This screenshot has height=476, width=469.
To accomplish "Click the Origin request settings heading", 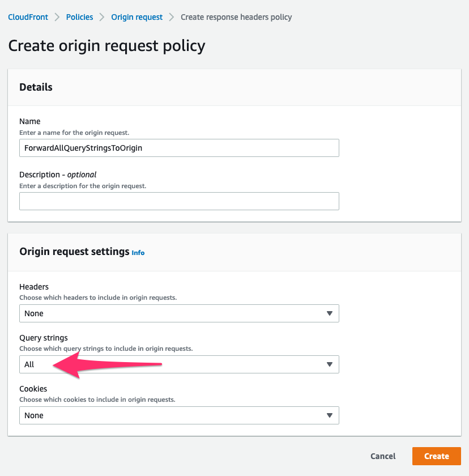I will pyautogui.click(x=74, y=251).
